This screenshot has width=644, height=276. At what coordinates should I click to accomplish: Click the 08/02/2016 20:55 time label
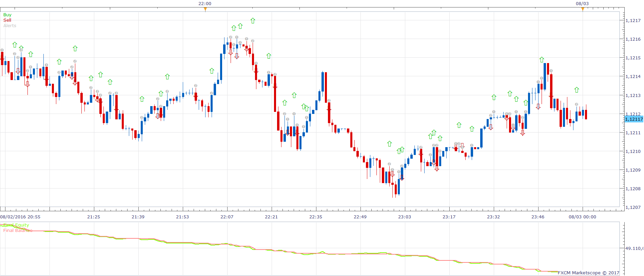tap(20, 217)
